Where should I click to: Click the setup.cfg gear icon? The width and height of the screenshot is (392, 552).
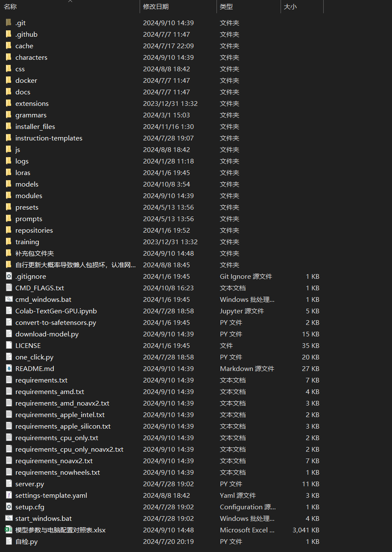click(x=9, y=507)
